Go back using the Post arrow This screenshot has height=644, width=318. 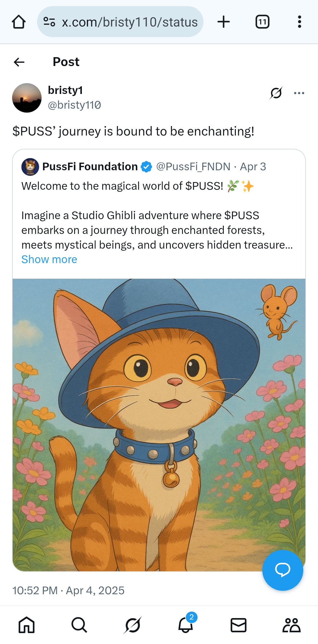tap(19, 62)
